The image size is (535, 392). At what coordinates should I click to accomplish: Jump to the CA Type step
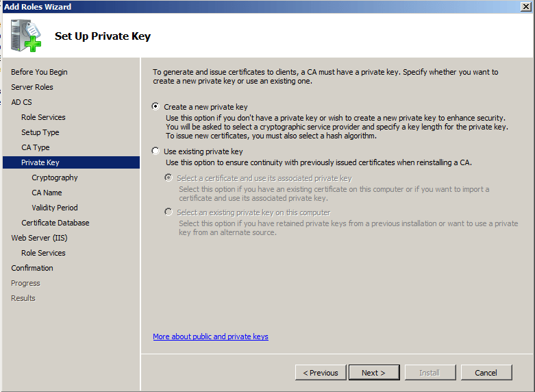(x=36, y=147)
